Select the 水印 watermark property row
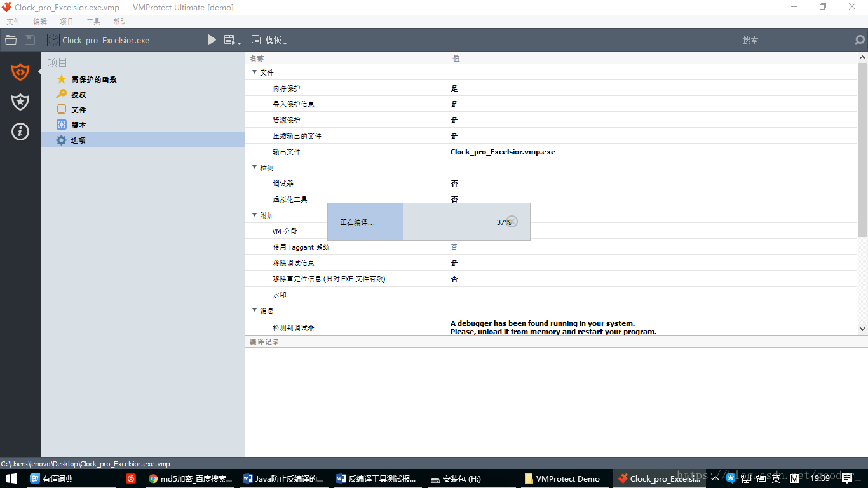868x488 pixels. 552,295
